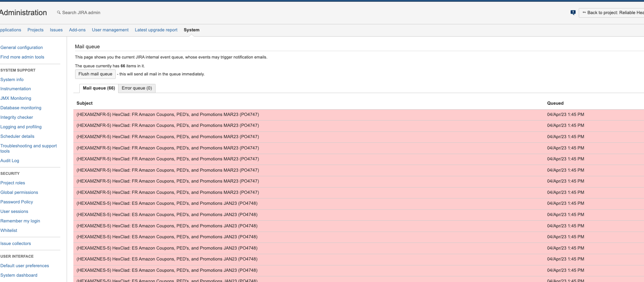644x282 pixels.
Task: Select the System tab
Action: [192, 30]
